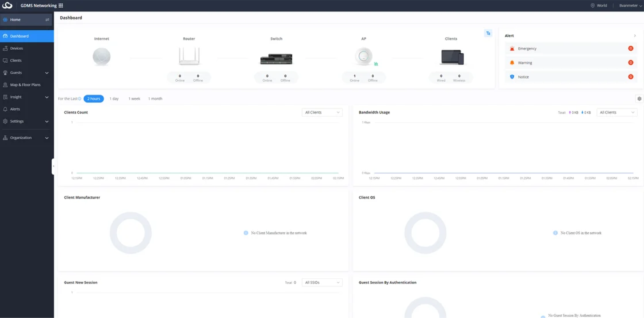Screen dimensions: 644x318
Task: Open All SSIDs dropdown in Guest New Session
Action: (322, 283)
